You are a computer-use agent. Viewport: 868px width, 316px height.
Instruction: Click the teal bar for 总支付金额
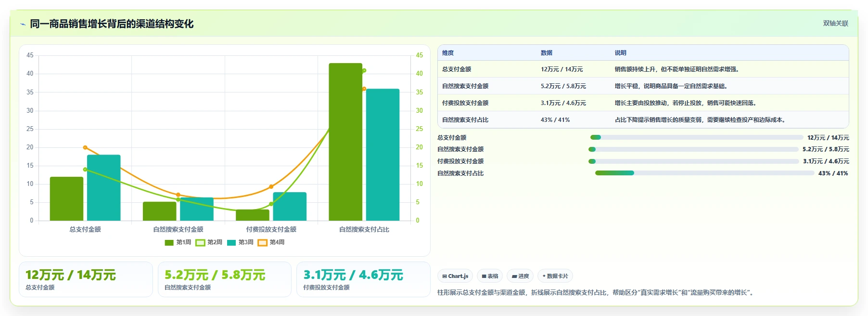(104, 188)
